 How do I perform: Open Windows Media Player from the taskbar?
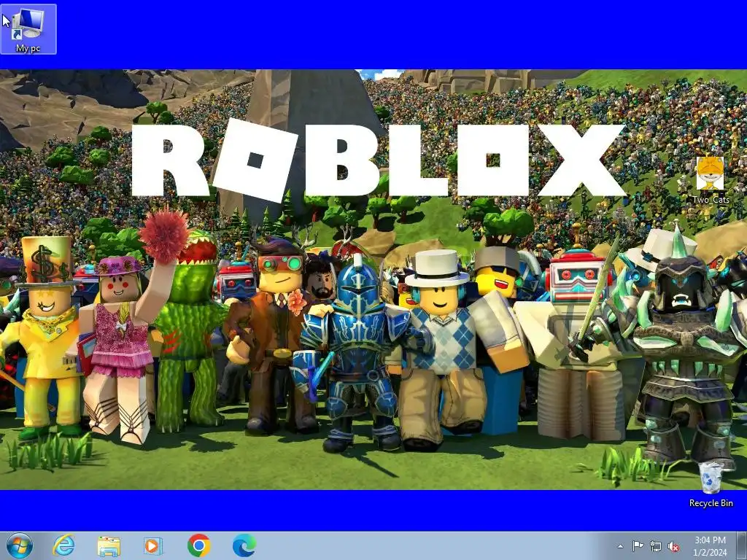(153, 545)
